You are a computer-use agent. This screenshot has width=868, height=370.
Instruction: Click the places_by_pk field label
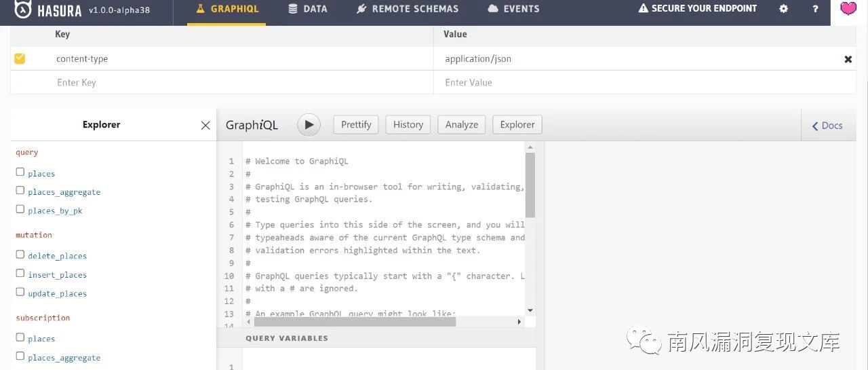(55, 211)
